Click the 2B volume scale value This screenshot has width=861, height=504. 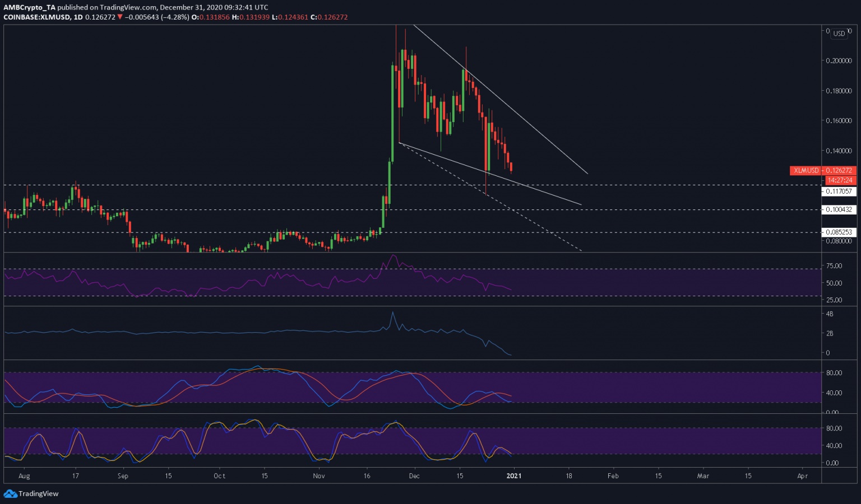pos(830,333)
